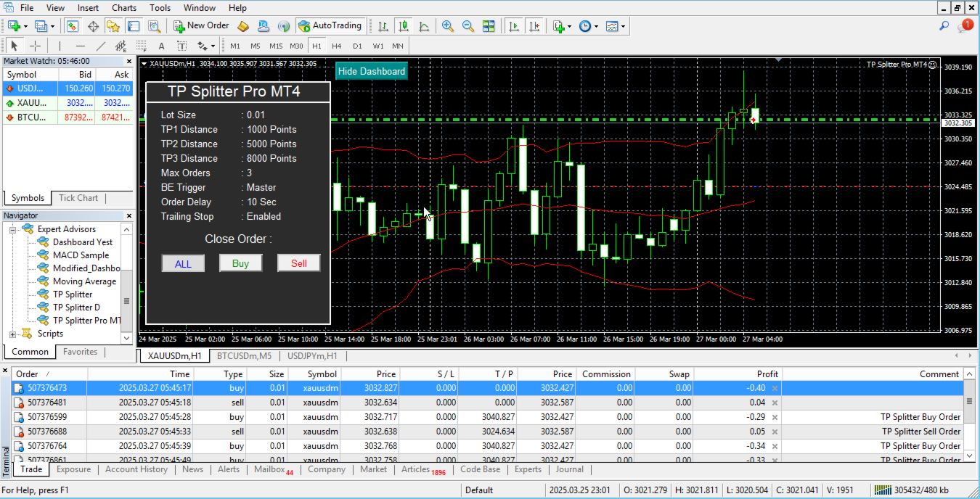Select the M15 timeframe
The height and width of the screenshot is (499, 980).
coord(275,46)
